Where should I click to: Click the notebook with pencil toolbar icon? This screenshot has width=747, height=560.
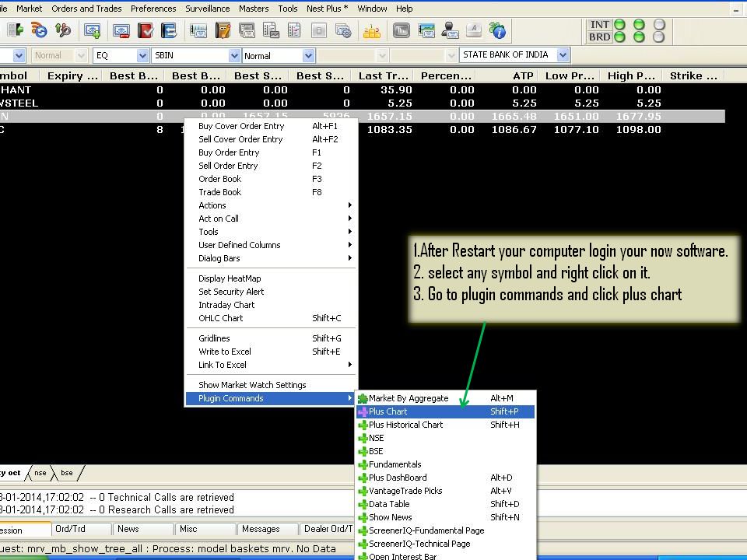(x=223, y=31)
